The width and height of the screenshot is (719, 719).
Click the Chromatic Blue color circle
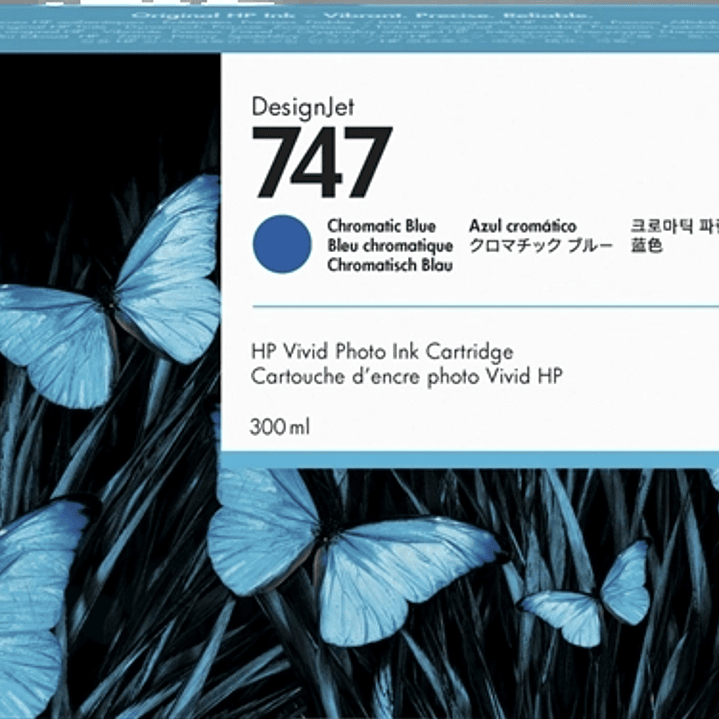click(282, 244)
